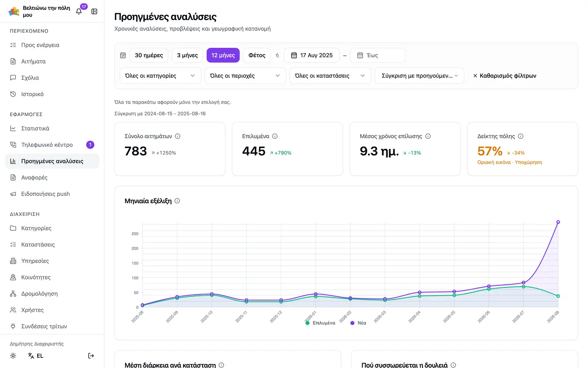Screen dimensions: 588x368
Task: Click the -13% change indicator
Action: pos(412,153)
